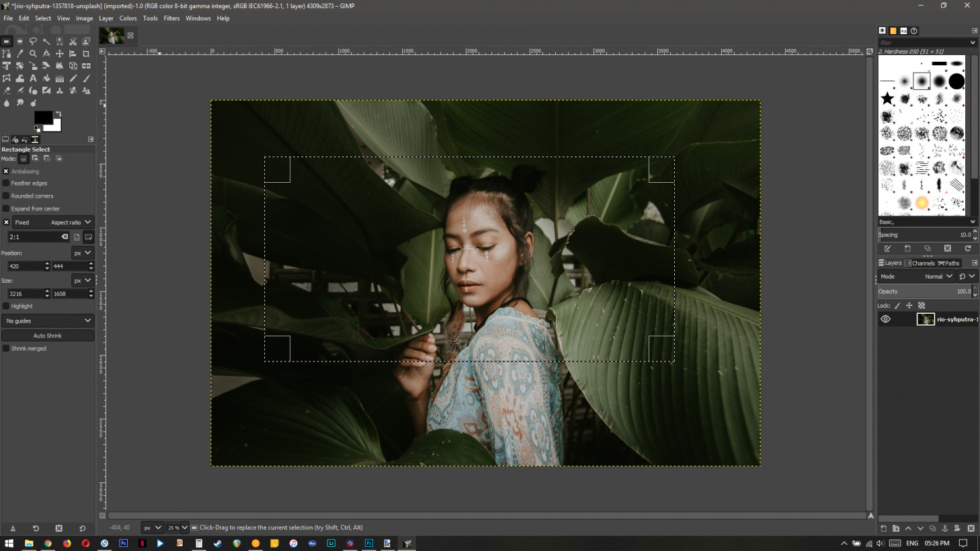
Task: Select the Move tool
Action: tap(60, 54)
